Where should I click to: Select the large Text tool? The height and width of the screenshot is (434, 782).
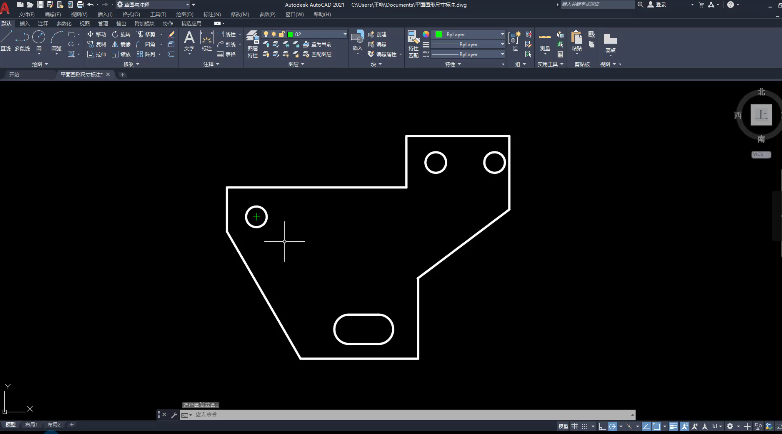[189, 40]
